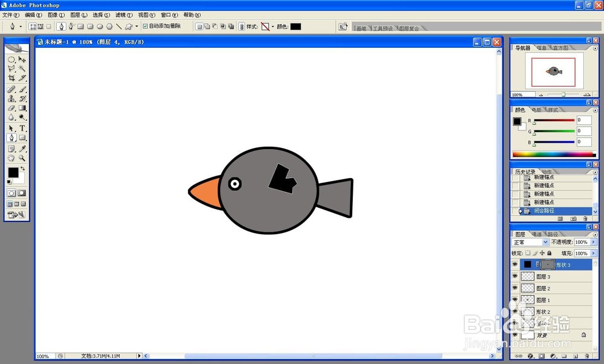Select the Zoom tool

(x=22, y=158)
